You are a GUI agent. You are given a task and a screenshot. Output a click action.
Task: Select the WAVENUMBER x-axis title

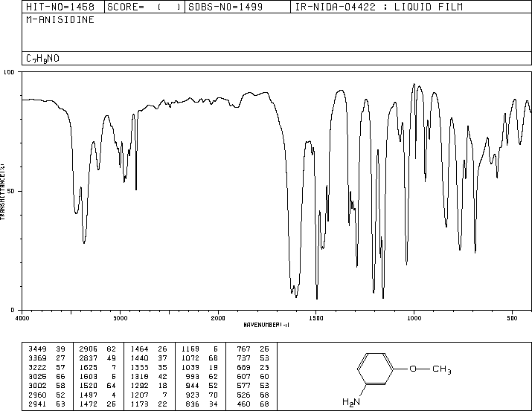[x=266, y=325]
